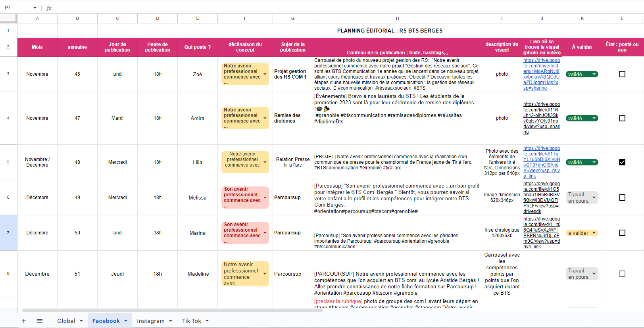This screenshot has height=328, width=644.
Task: Uncheck the posted checkbox for Lilia row
Action: click(622, 162)
